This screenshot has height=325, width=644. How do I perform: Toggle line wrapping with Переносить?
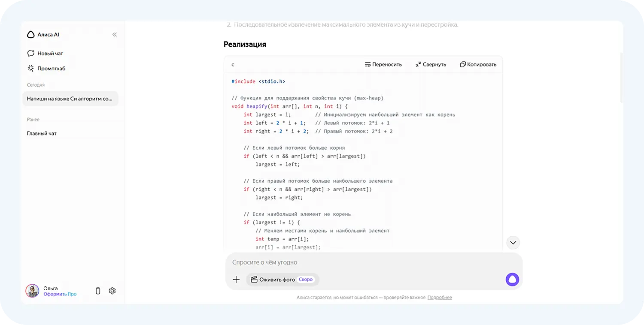[383, 64]
